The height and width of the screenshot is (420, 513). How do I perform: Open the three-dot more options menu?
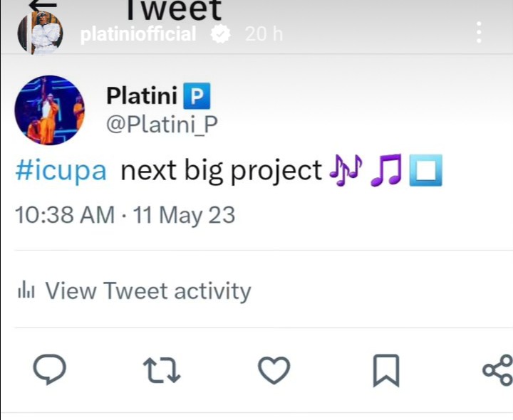(x=479, y=32)
